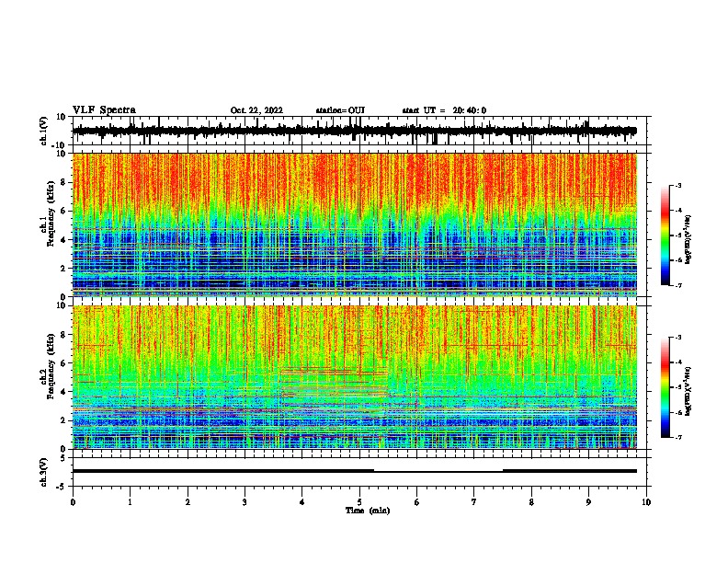Click the "start UT = 20:40:0" header text
Screen dimensions: 728x563
(x=444, y=110)
